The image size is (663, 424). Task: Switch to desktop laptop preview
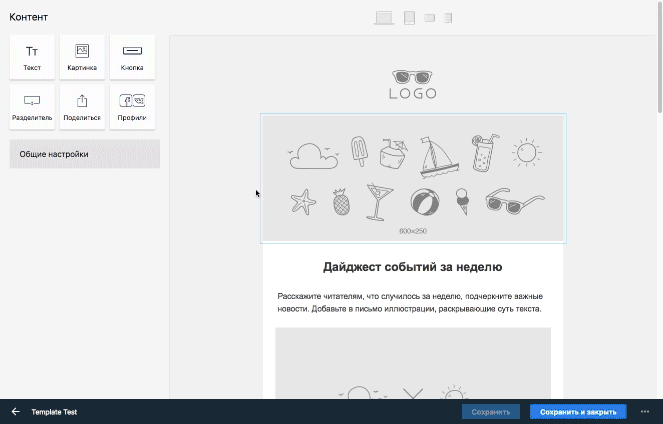(x=384, y=18)
